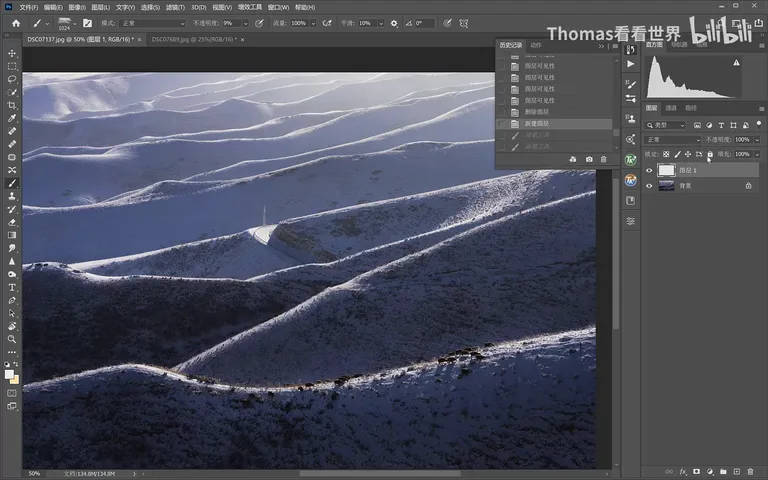Switch to the Actions tab beside History
This screenshot has width=768, height=480.
click(x=536, y=45)
